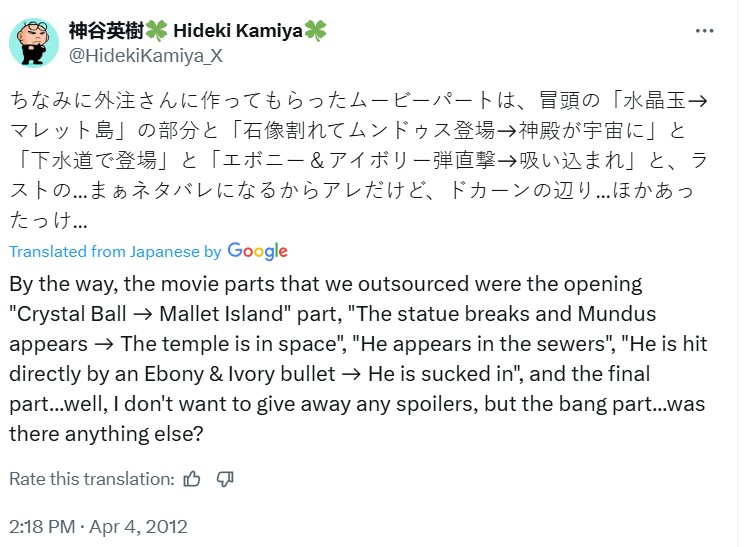Viewport: 746px width, 547px height.
Task: Open the 2:18 PM timestamp link
Action: pos(41,526)
